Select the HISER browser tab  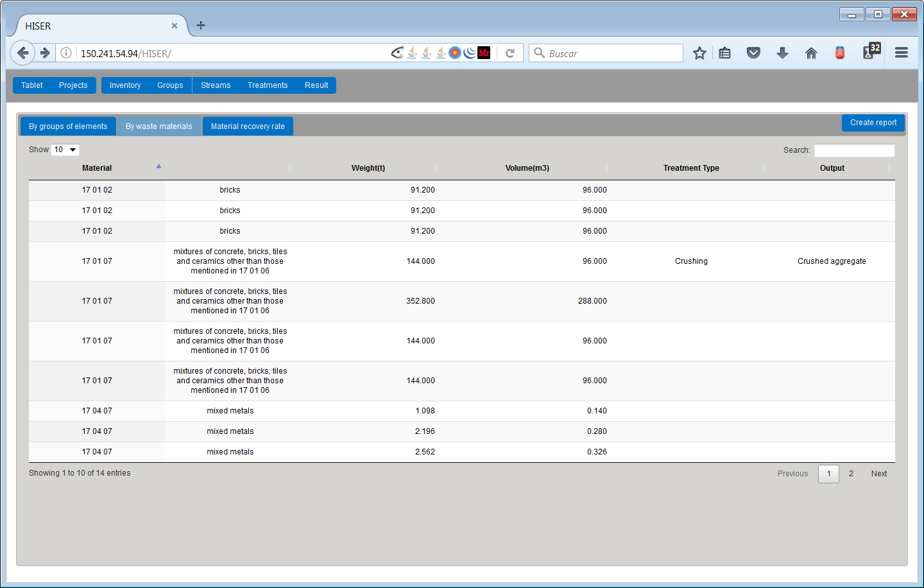coord(99,26)
